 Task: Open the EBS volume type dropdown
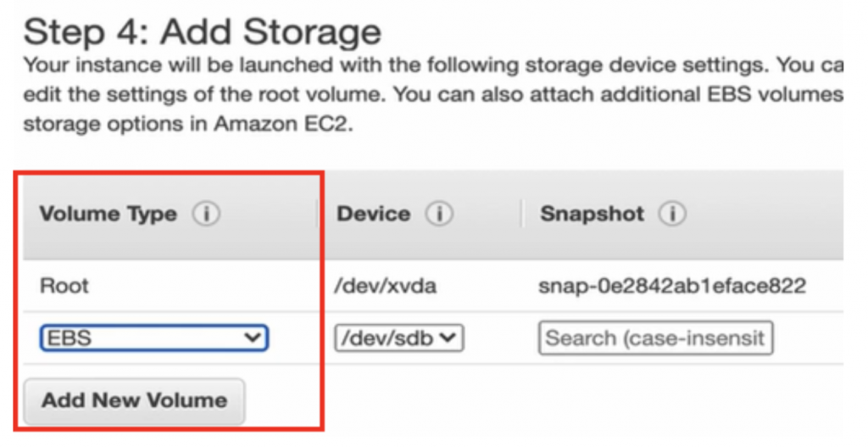[153, 338]
